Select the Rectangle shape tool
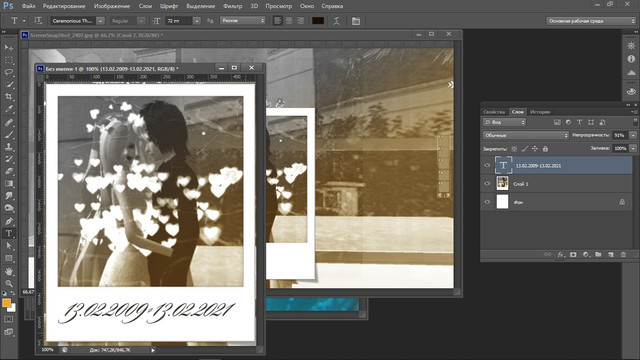Viewport: 640px width, 360px height. tap(9, 258)
